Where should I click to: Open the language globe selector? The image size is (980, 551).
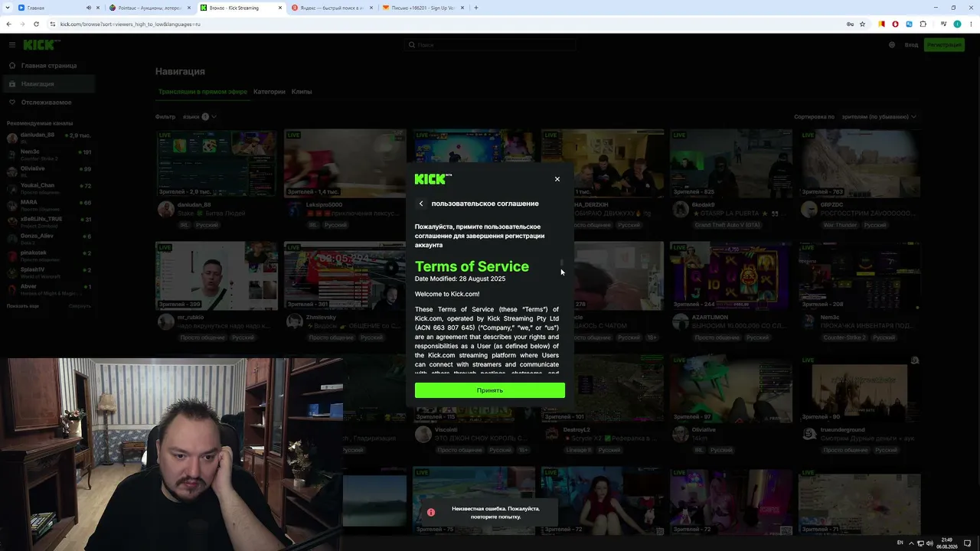click(x=892, y=45)
